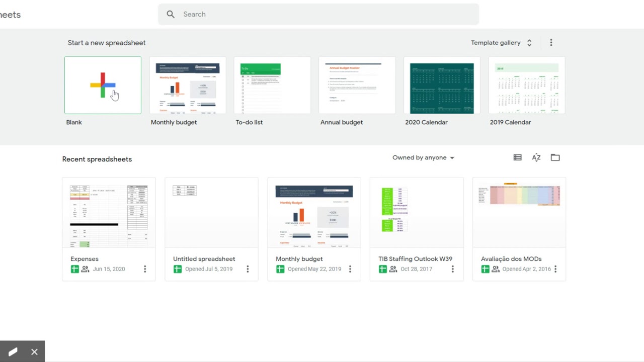Open more options for Avaliação dos MODs
Screen dimensions: 644x362
point(555,269)
